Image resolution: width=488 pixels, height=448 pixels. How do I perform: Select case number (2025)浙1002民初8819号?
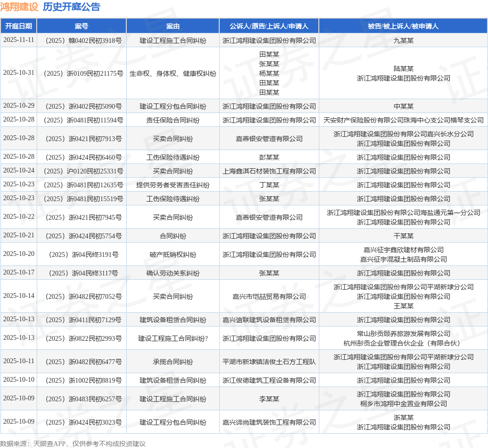point(83,380)
